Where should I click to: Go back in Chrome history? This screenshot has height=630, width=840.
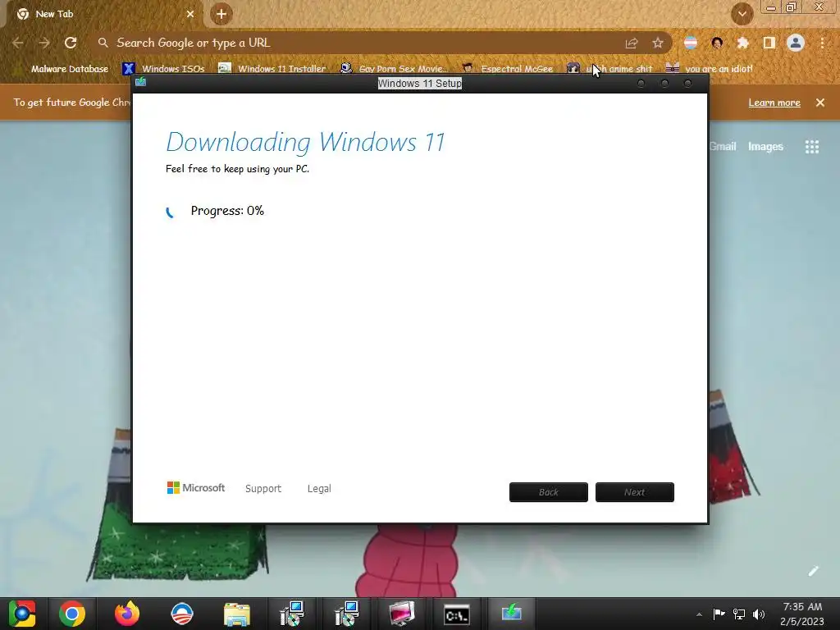point(18,43)
